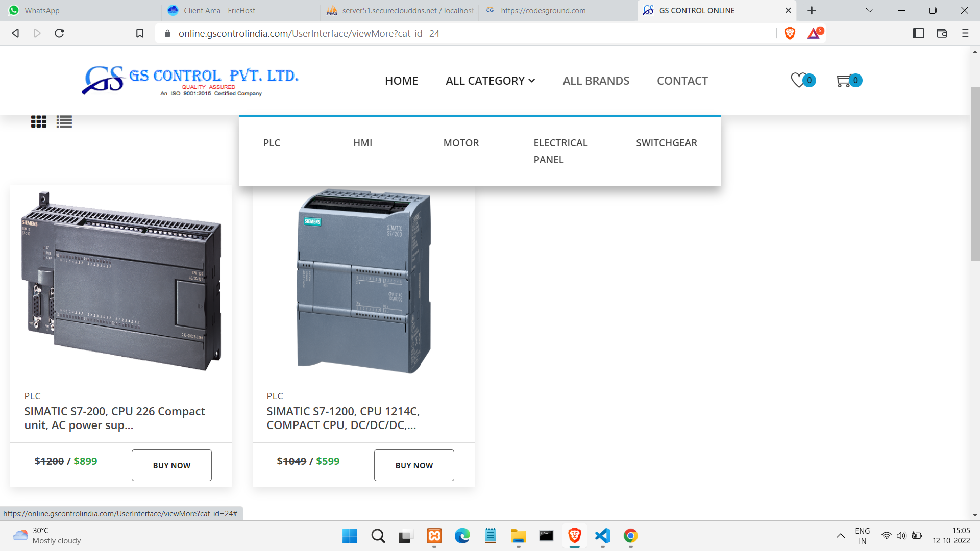Select PLC category from dropdown
This screenshot has width=980, height=551.
pos(272,143)
